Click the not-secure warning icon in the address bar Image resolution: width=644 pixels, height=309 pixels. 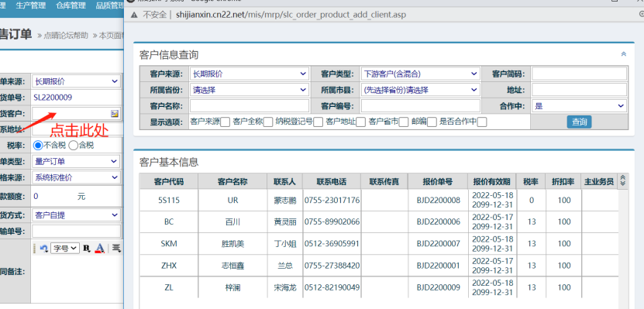(134, 15)
